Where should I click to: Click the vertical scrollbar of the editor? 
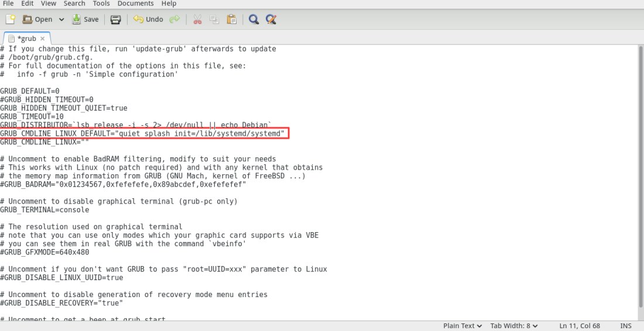coord(640,175)
